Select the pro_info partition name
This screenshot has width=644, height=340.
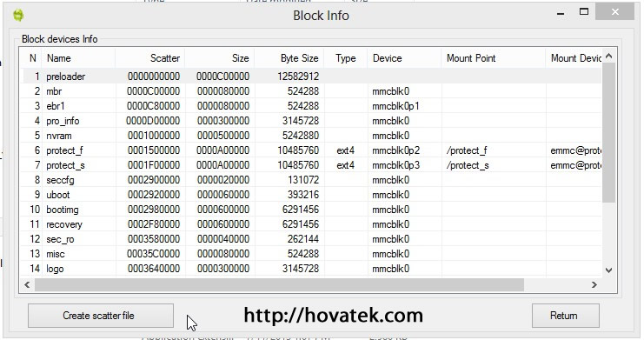63,121
